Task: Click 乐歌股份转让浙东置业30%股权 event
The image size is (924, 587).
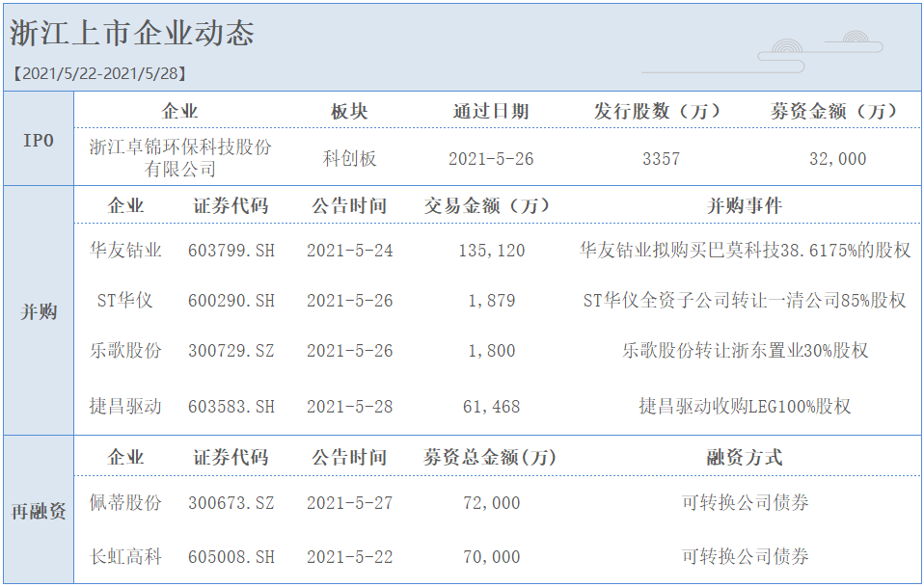Action: tap(745, 350)
